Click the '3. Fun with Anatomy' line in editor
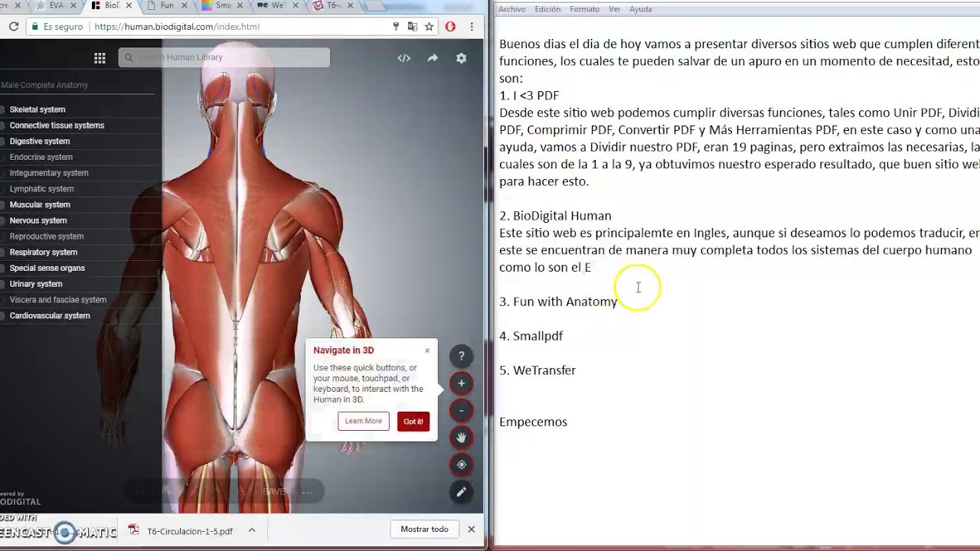 point(558,302)
